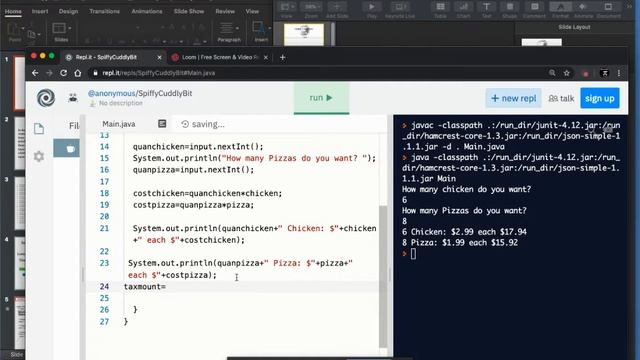Viewport: 640px width, 360px height.
Task: Select slide 2 thumbnail in PowerPoint
Action: pos(20,142)
